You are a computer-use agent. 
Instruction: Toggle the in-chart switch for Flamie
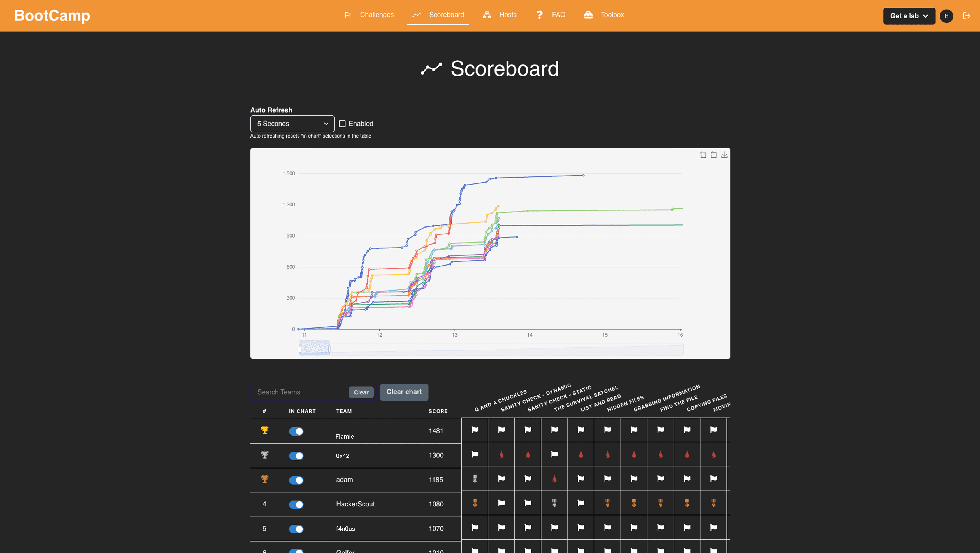[297, 431]
